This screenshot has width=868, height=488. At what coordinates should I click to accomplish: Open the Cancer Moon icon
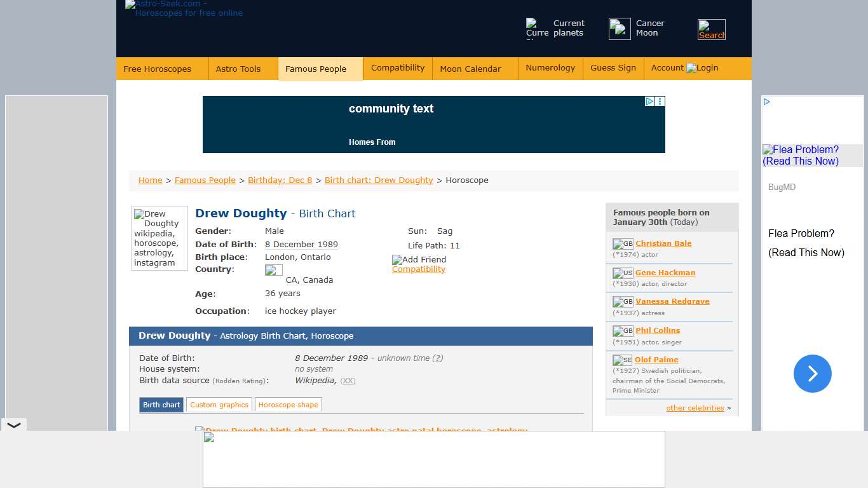coord(620,29)
